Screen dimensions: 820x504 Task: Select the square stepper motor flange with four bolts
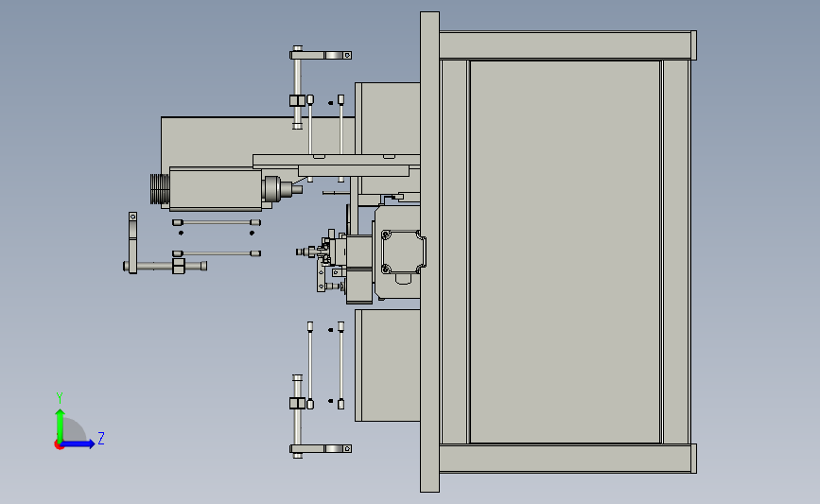(x=403, y=252)
